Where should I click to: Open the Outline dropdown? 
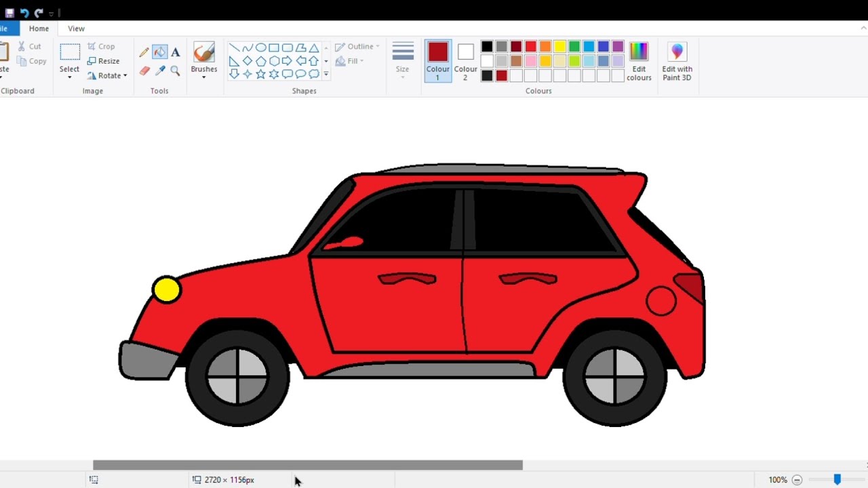click(357, 46)
